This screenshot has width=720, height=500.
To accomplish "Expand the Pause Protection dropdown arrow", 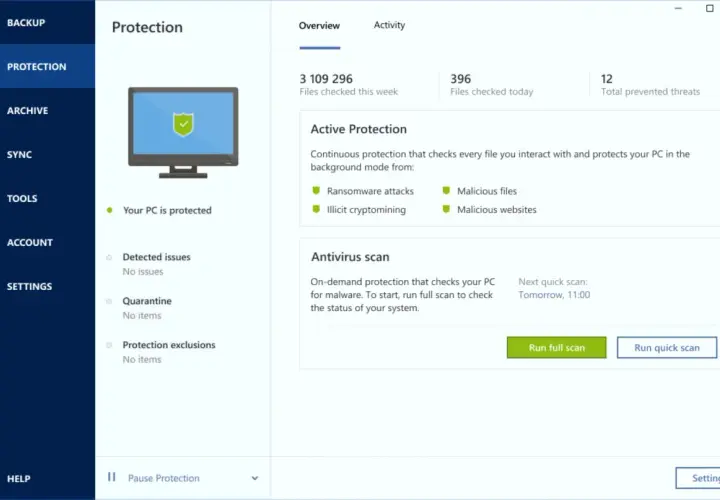I will 255,478.
